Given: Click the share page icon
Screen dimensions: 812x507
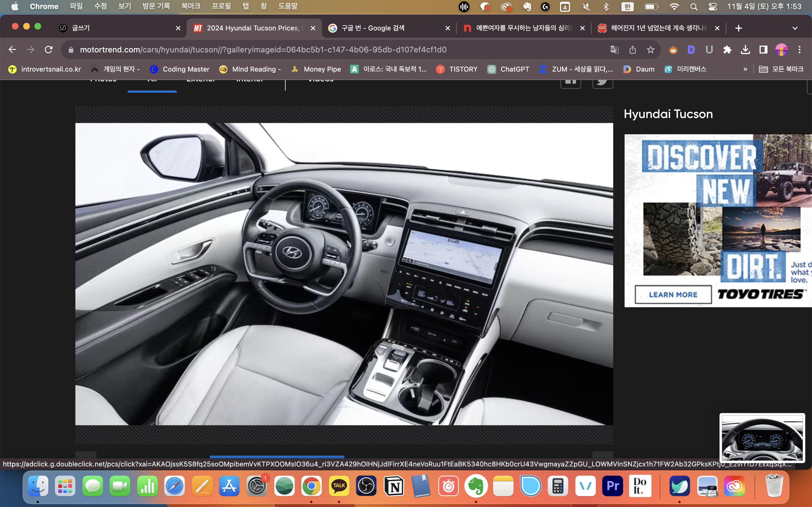Looking at the screenshot, I should click(x=632, y=50).
